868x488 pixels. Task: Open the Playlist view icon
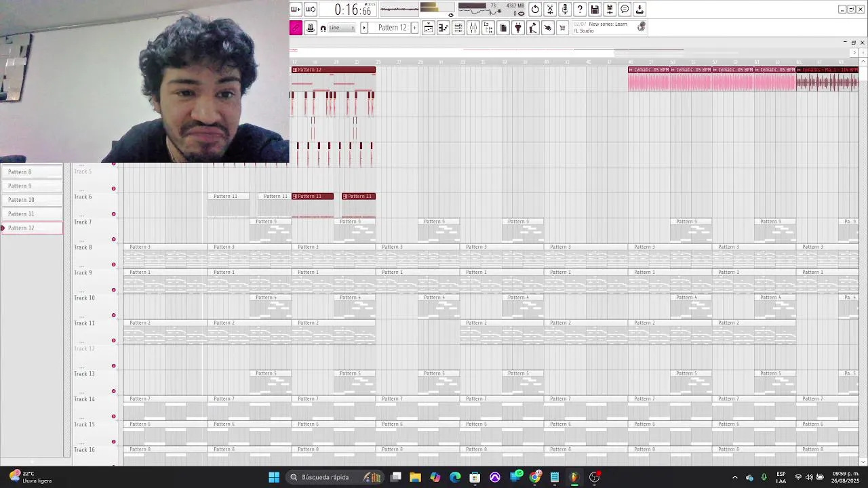point(428,28)
